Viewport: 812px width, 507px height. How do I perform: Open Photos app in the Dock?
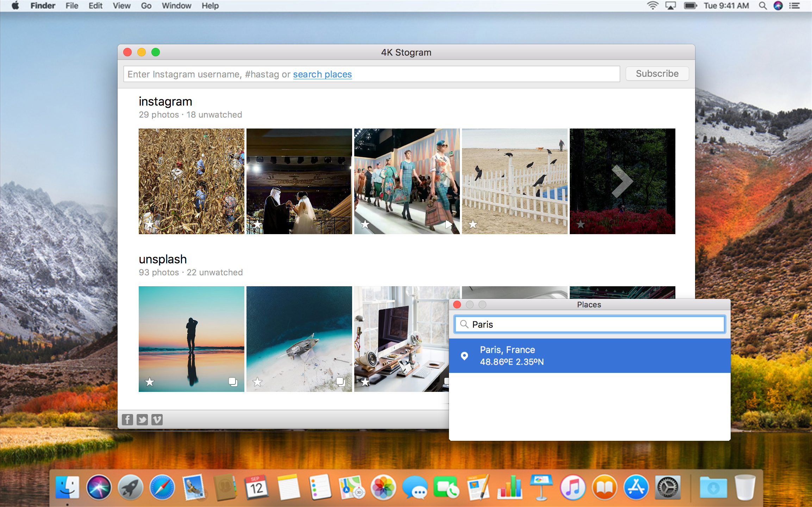tap(383, 487)
